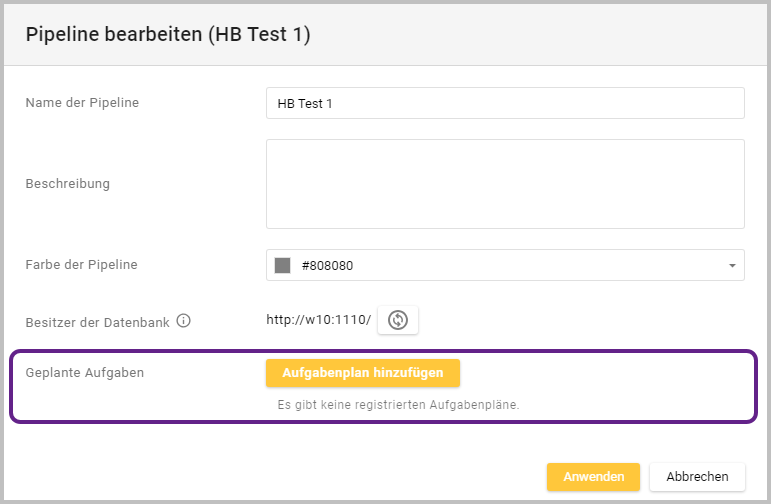The width and height of the screenshot is (771, 504).
Task: Click the 'Geplante Aufgaben' label
Action: (84, 373)
